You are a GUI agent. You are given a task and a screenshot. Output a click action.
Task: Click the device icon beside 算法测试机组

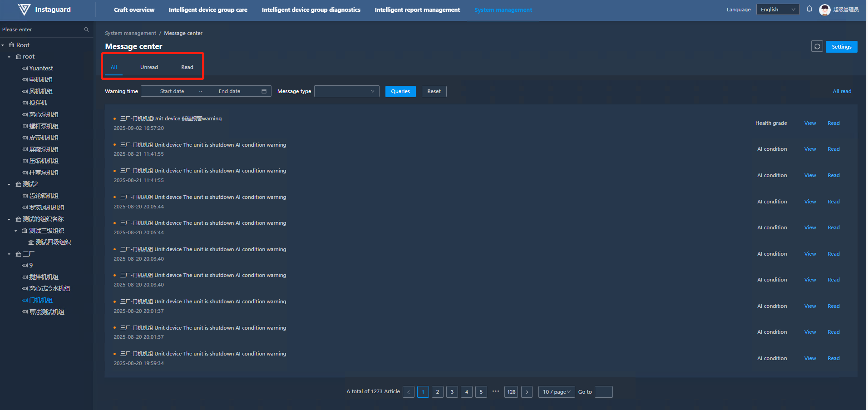click(25, 312)
